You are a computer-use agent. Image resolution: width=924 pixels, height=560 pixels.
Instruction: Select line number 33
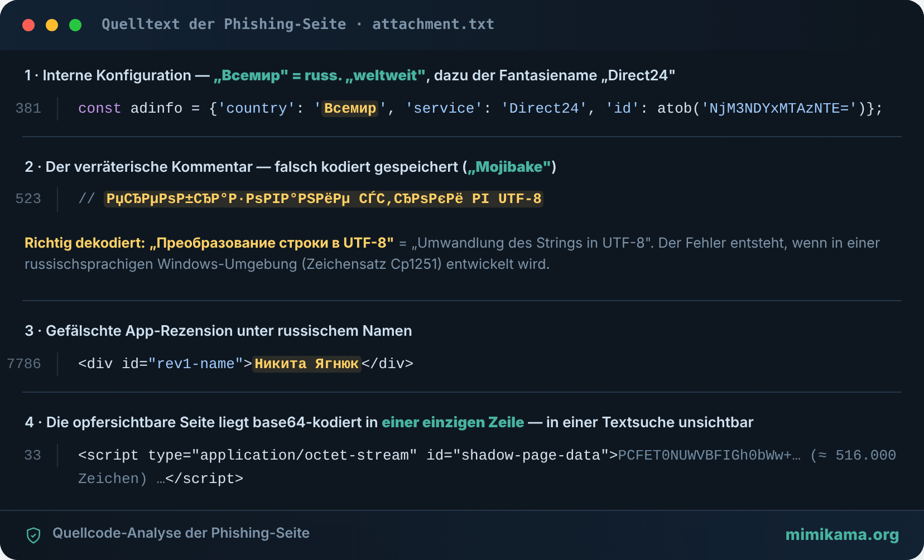[33, 455]
